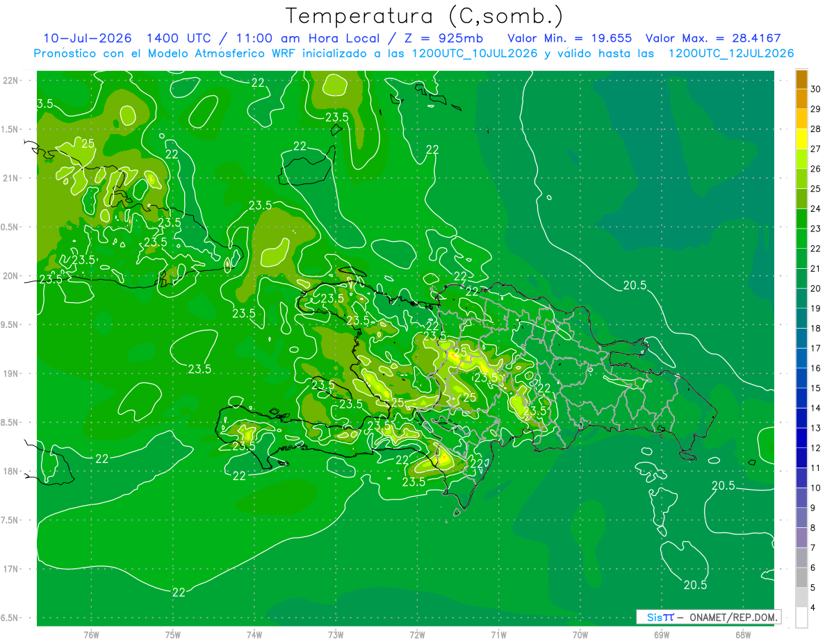Screen dimensions: 834x644
Task: Click the 30 label on the color scale
Action: click(815, 89)
